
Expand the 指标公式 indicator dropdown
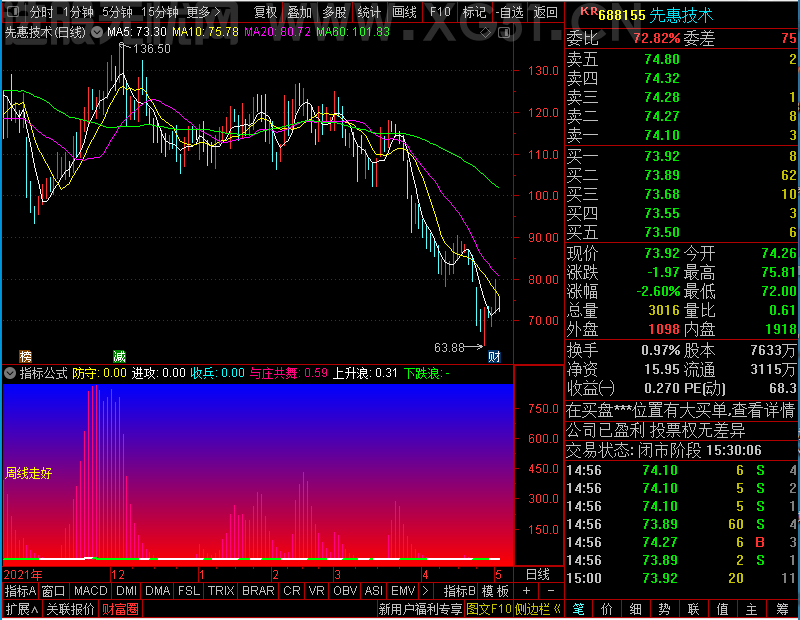(10, 374)
